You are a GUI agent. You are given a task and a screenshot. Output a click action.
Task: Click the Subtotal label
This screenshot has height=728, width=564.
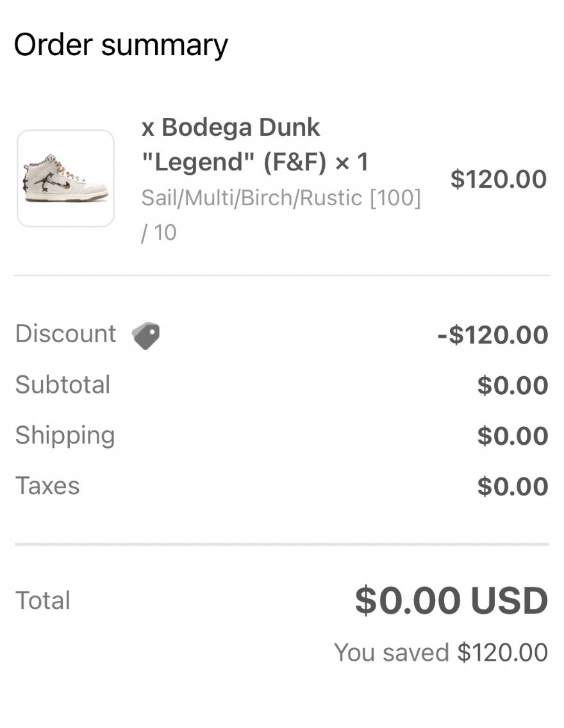click(x=63, y=385)
